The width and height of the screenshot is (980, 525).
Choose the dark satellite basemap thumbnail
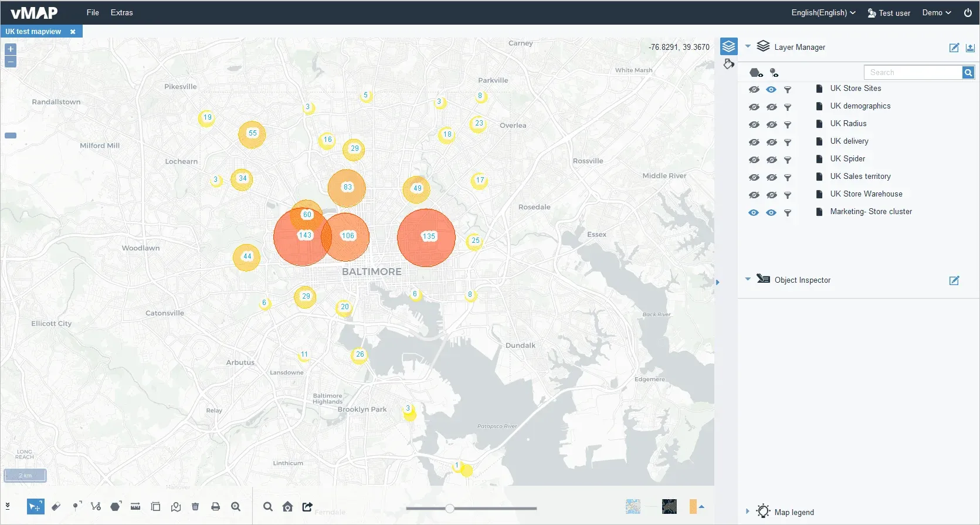point(669,506)
